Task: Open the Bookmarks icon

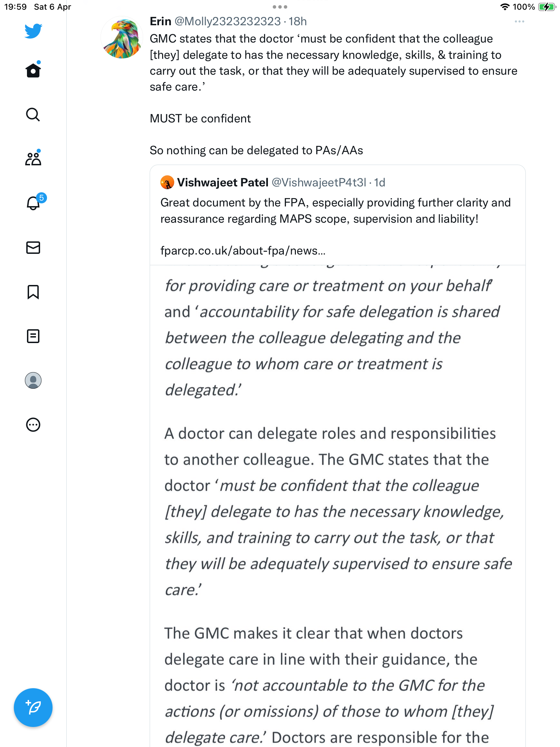Action: click(33, 292)
